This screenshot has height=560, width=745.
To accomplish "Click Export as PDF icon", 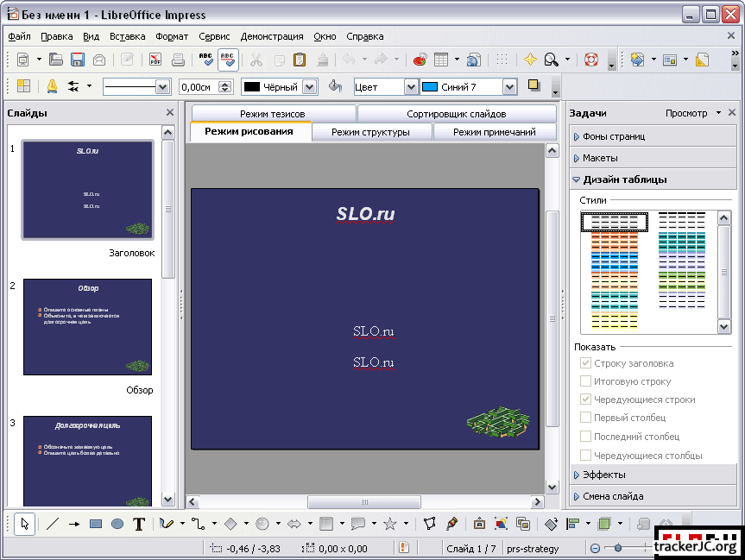I will 155,60.
